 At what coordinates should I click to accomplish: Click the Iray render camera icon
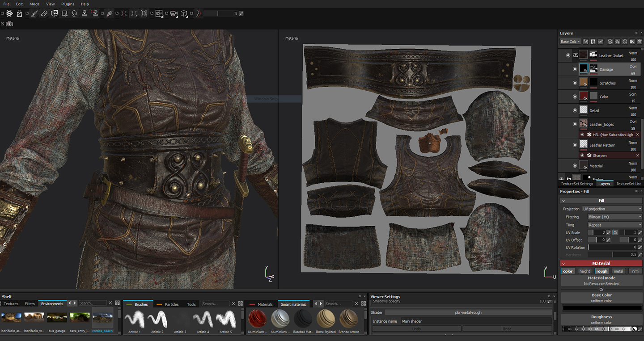9,24
